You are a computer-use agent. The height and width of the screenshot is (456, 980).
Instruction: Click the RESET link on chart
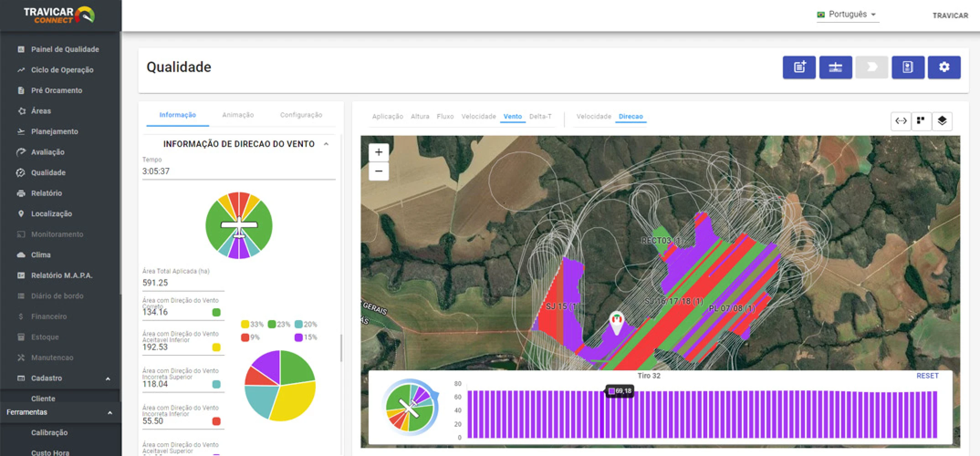[x=927, y=376]
